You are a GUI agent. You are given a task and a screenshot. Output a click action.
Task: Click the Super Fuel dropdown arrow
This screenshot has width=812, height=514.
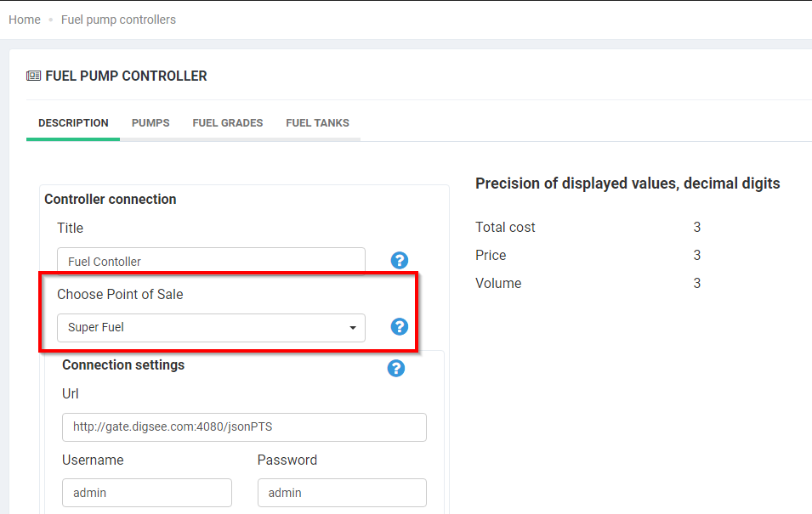(353, 328)
